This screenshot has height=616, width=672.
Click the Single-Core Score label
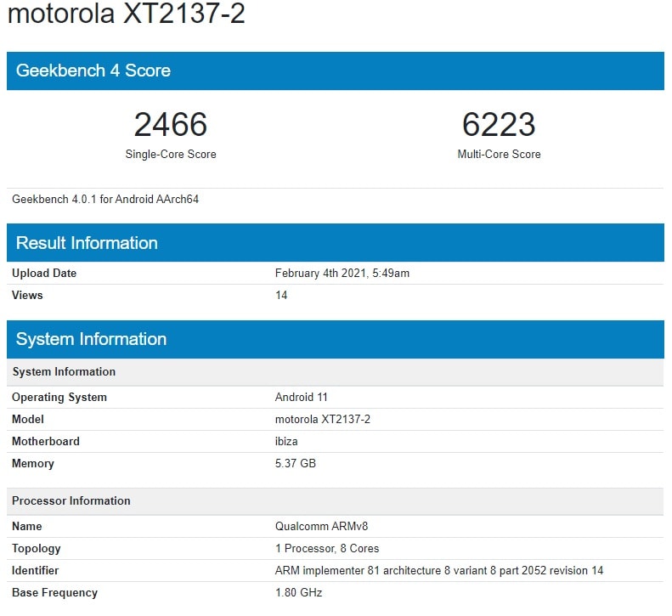(x=171, y=155)
